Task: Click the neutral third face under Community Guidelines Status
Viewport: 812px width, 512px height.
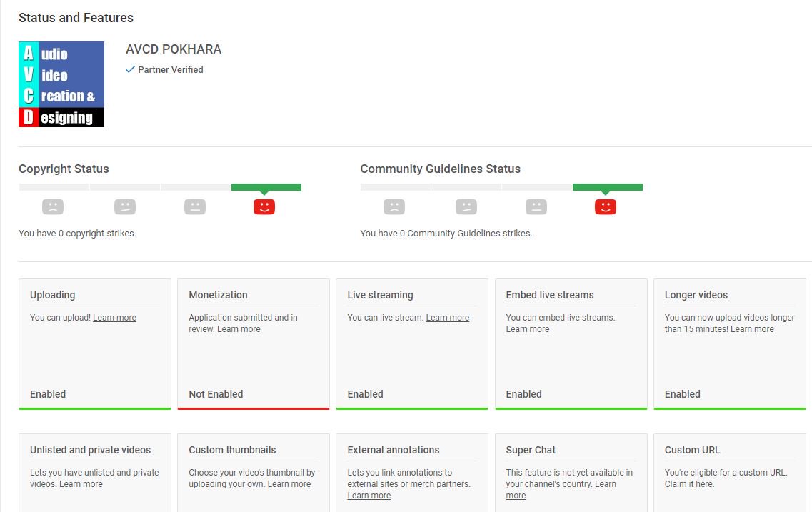Action: (536, 206)
